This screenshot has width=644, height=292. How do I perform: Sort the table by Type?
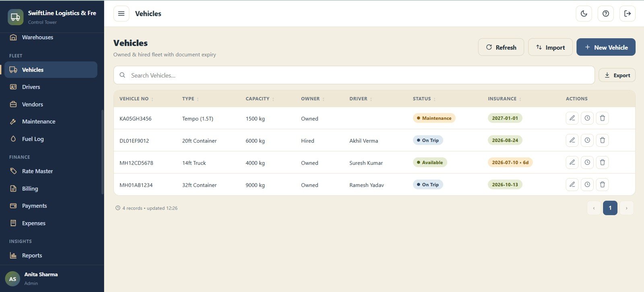(x=190, y=99)
